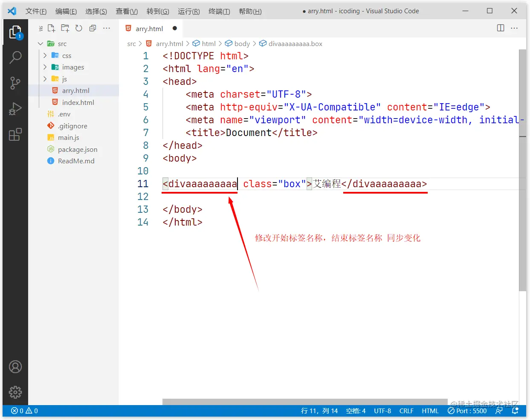530x420 pixels.
Task: Open the Search view icon
Action: pos(15,57)
